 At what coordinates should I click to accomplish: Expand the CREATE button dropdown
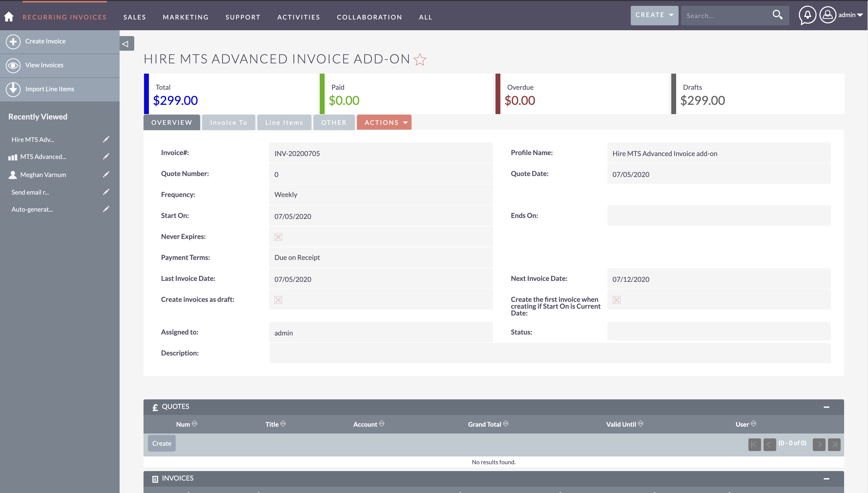[671, 14]
